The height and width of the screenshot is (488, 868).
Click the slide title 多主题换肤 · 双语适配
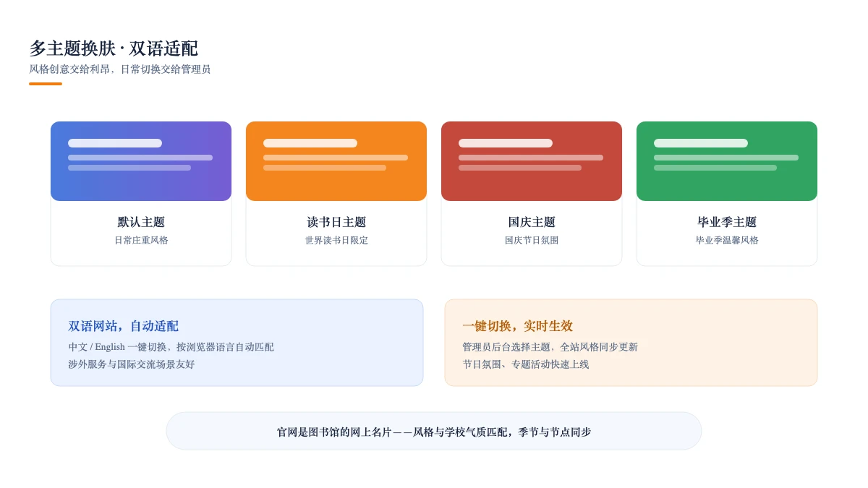tap(114, 48)
